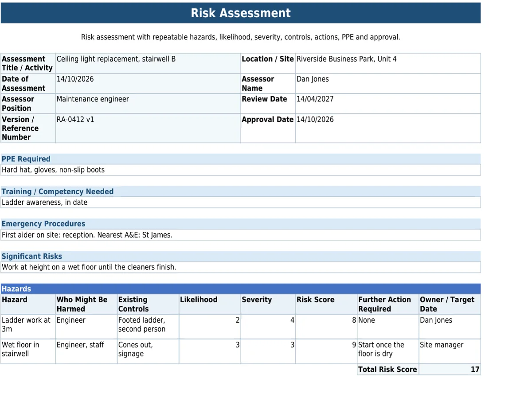Click the subtitle describing the risk assessment
The image size is (532, 399).
tap(240, 37)
